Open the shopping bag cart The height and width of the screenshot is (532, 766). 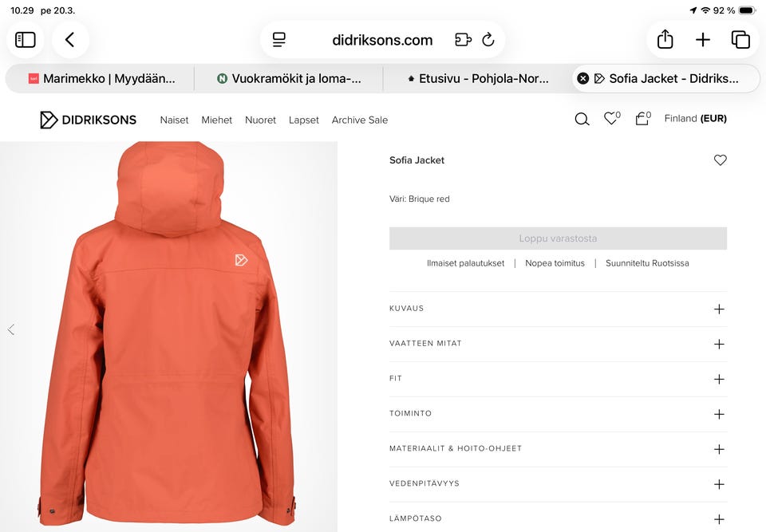(x=642, y=119)
